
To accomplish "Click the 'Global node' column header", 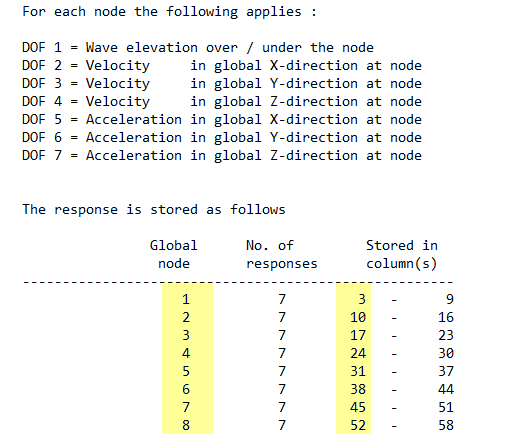I will pos(174,255).
